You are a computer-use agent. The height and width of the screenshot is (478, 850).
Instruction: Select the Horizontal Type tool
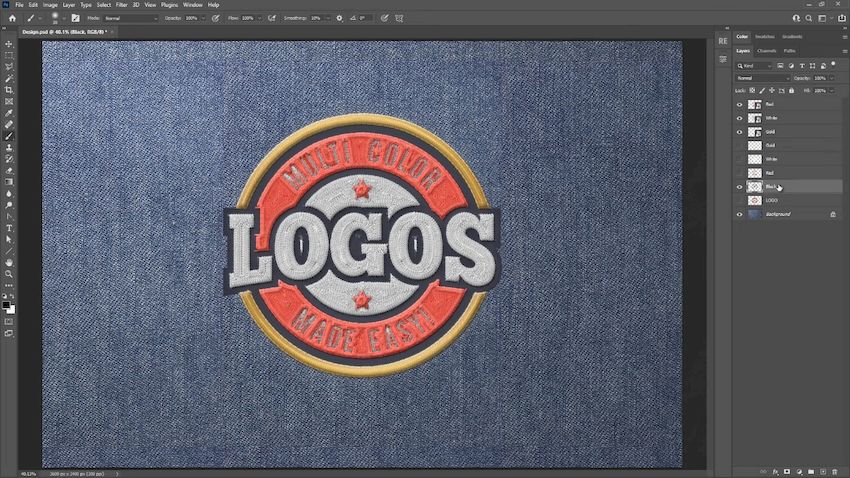click(9, 228)
